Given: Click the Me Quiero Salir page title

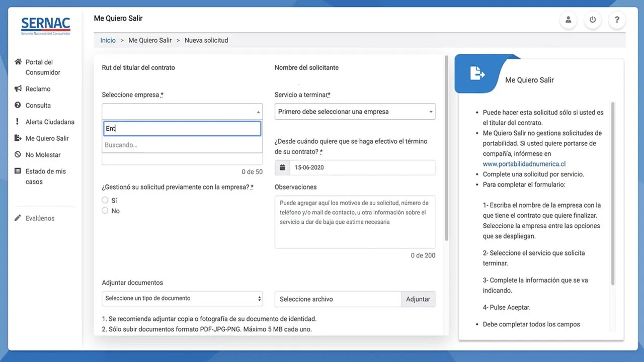Looking at the screenshot, I should [118, 18].
